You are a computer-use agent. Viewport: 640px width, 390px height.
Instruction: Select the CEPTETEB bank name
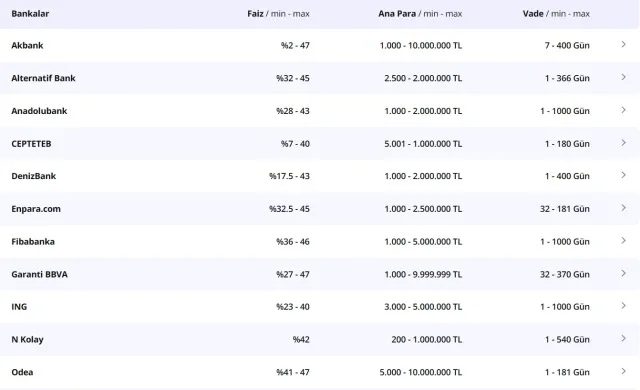point(31,144)
